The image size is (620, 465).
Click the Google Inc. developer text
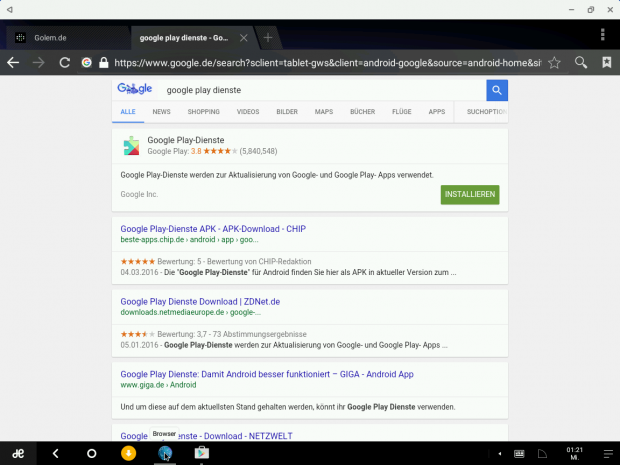coord(139,195)
